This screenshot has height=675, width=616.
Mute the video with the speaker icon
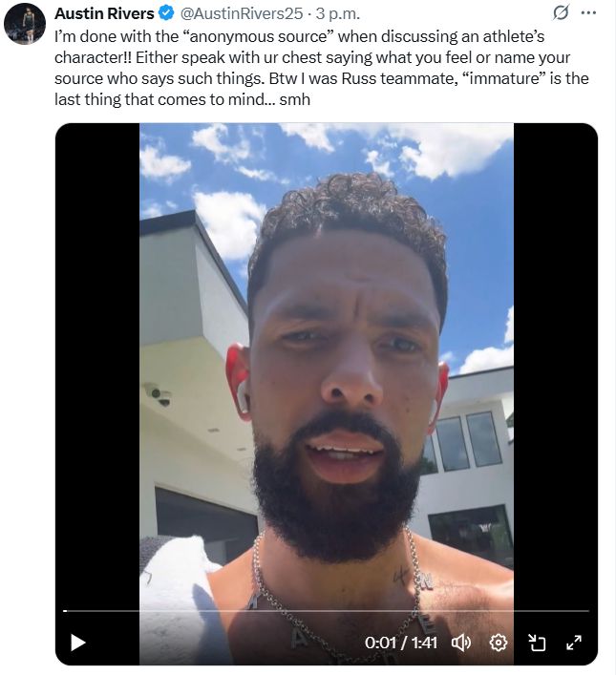(460, 643)
